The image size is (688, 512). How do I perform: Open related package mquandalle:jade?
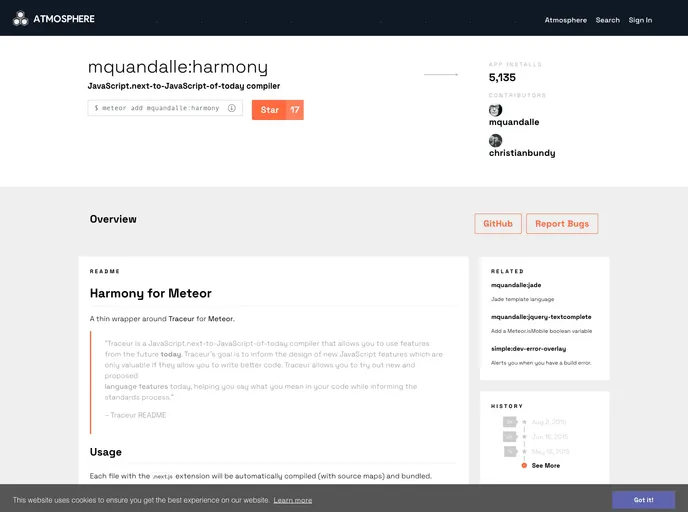coord(516,285)
